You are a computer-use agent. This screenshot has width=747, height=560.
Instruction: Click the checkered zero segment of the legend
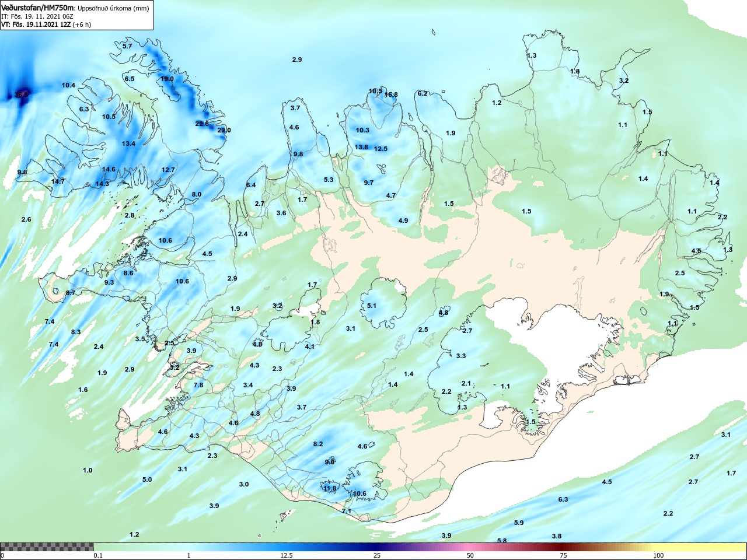pos(47,547)
